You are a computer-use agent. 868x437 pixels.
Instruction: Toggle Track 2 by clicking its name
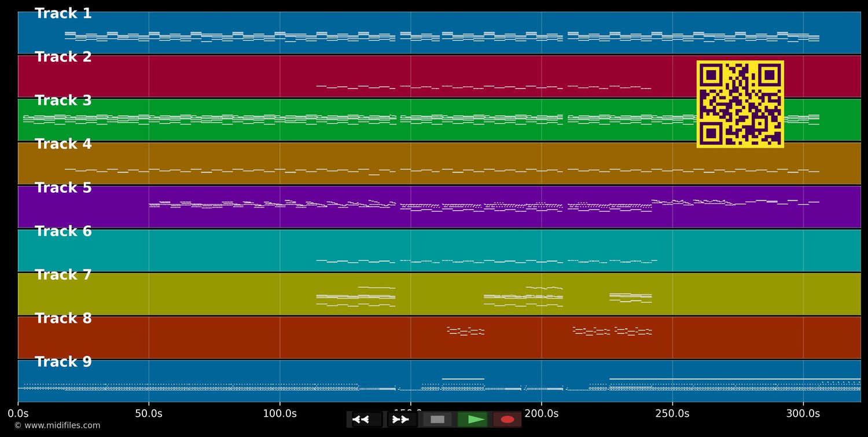pyautogui.click(x=62, y=56)
